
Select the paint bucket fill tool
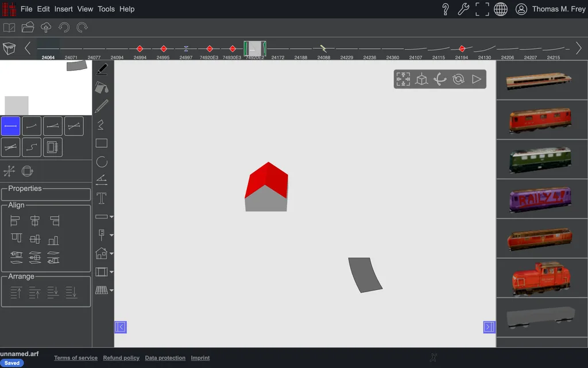click(102, 88)
